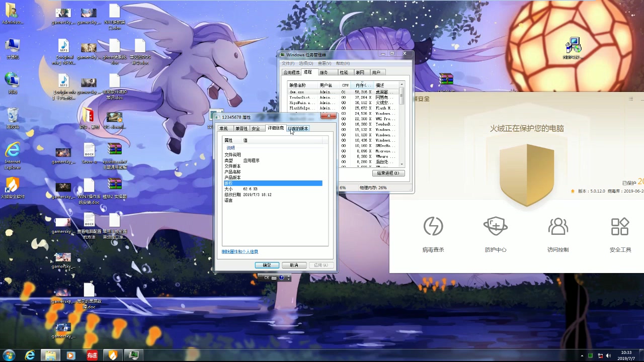Screen dimensions: 644x362
Task: Select desktop shortcut icon near top-right corner
Action: coord(573,48)
